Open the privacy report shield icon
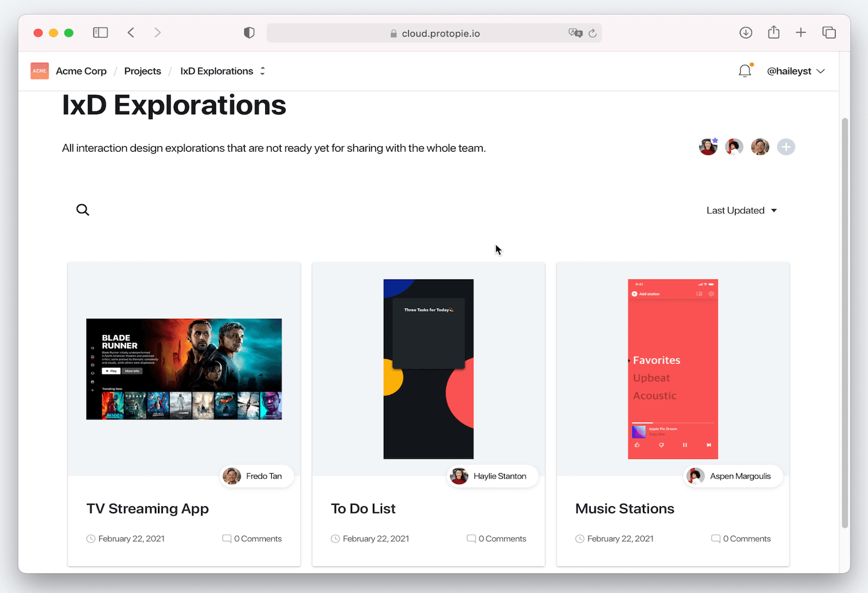Viewport: 868px width, 593px height. click(x=249, y=33)
